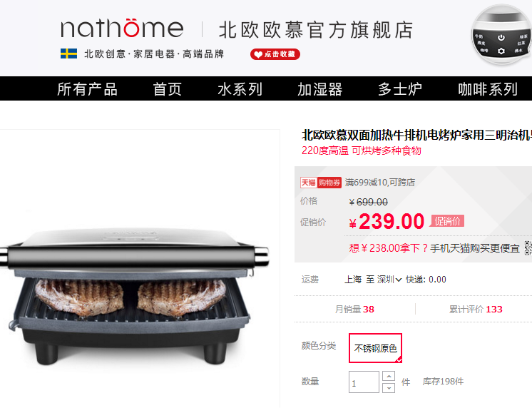
Task: Click the red 点击收藏 heart badge
Action: coord(275,54)
